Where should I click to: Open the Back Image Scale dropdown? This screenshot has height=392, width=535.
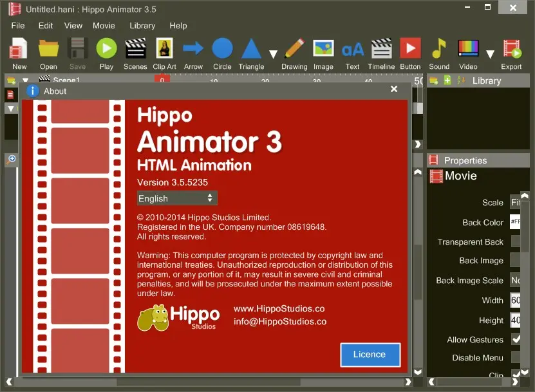[515, 280]
